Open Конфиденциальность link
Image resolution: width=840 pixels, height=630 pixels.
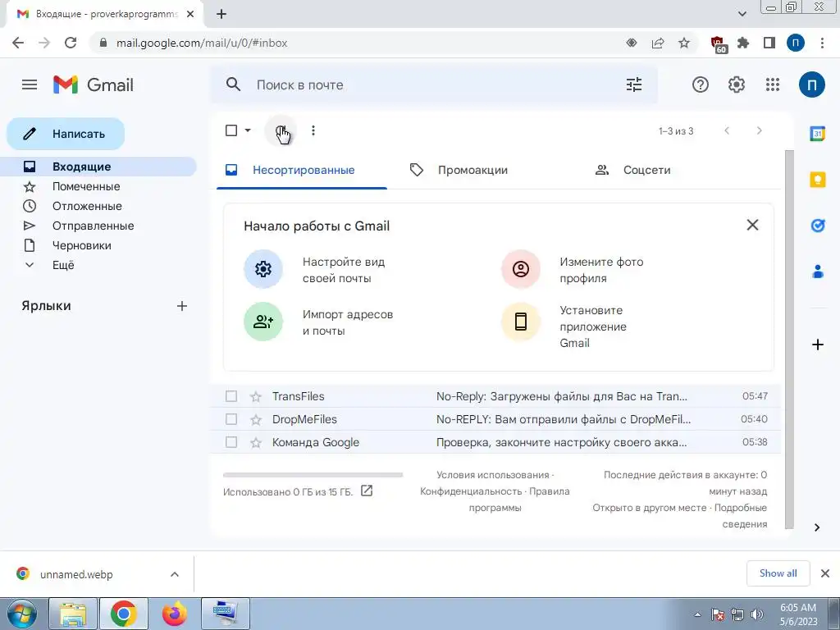471,491
